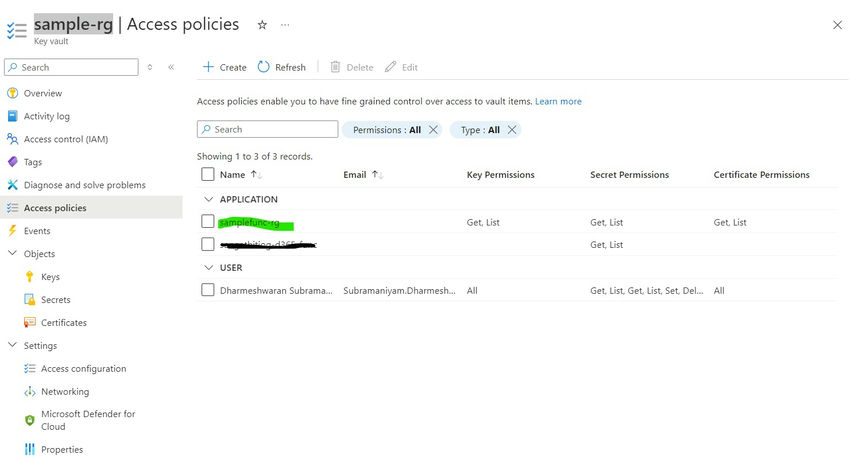
Task: Check the Dharmeshwaran Subrama... user row
Action: point(208,290)
